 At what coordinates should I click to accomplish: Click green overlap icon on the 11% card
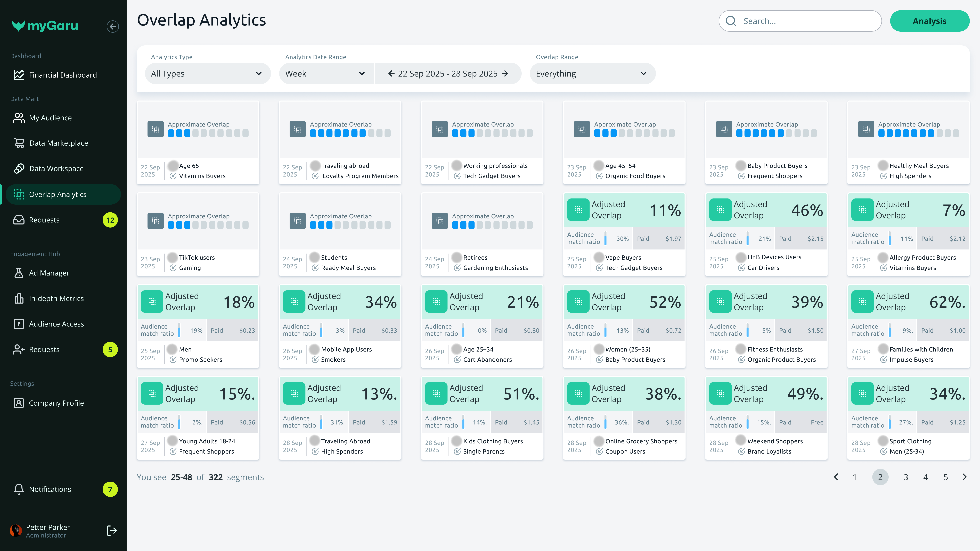coord(578,210)
